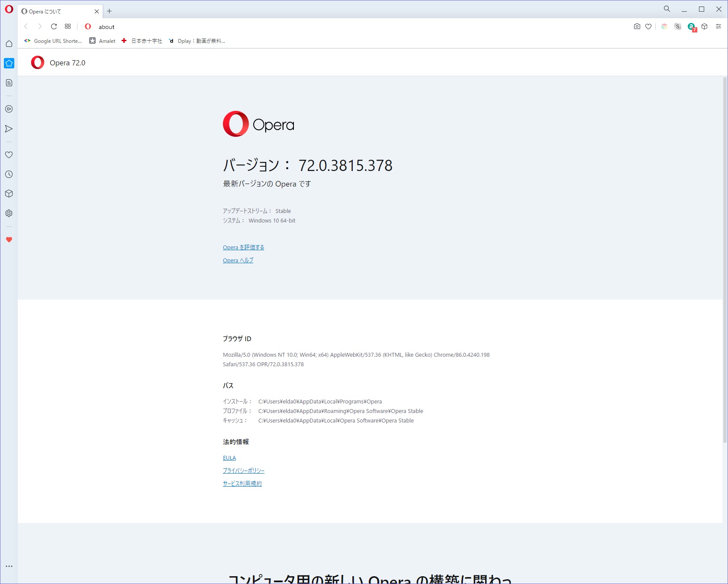The width and height of the screenshot is (728, 584).
Task: Go to the Home sidebar icon
Action: pos(9,44)
